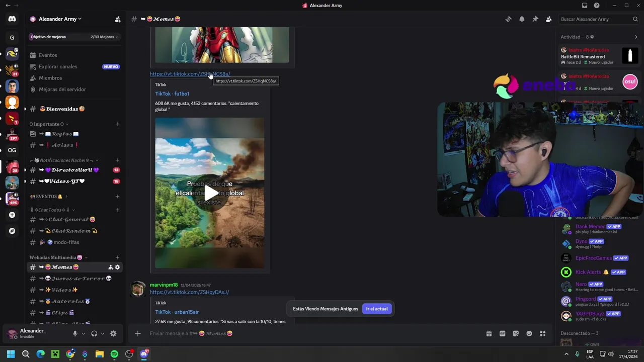Open the Jueves-de-Terror channel
Screen dimensions: 644x362
click(74, 279)
